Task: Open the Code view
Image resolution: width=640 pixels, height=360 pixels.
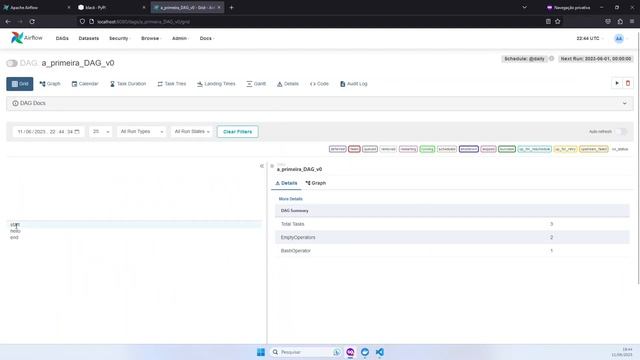Action: click(319, 84)
